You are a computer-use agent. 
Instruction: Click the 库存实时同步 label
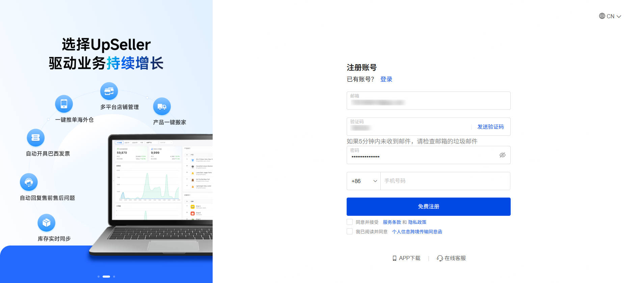pyautogui.click(x=54, y=239)
